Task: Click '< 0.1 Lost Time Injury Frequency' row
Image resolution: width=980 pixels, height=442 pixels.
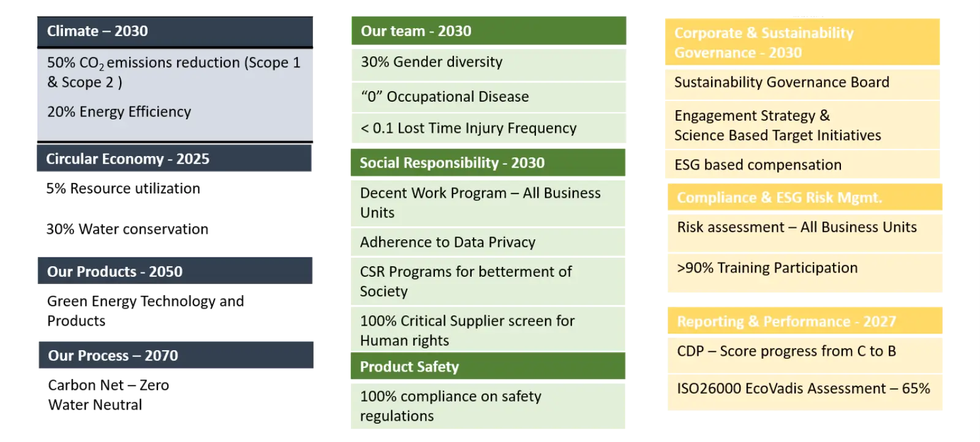Action: coord(488,129)
